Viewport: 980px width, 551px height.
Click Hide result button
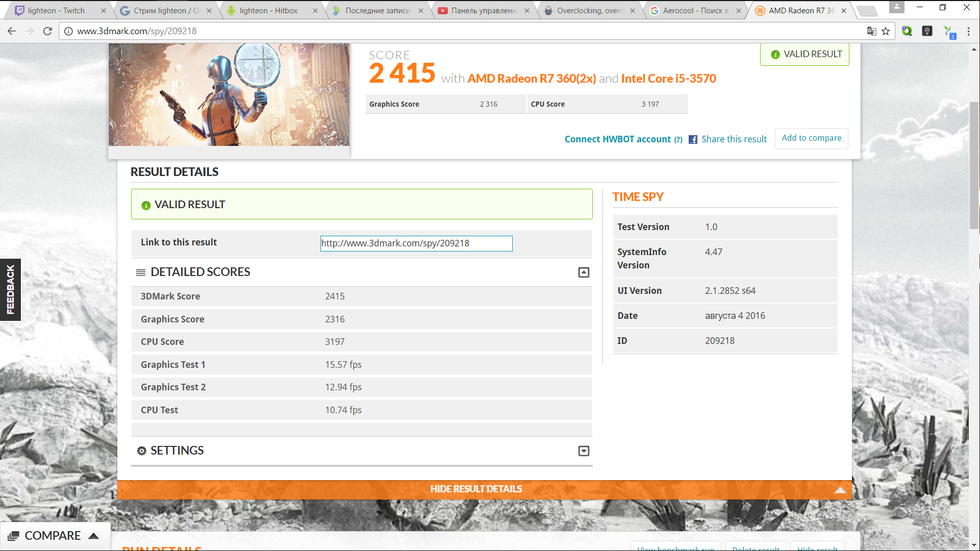817,547
